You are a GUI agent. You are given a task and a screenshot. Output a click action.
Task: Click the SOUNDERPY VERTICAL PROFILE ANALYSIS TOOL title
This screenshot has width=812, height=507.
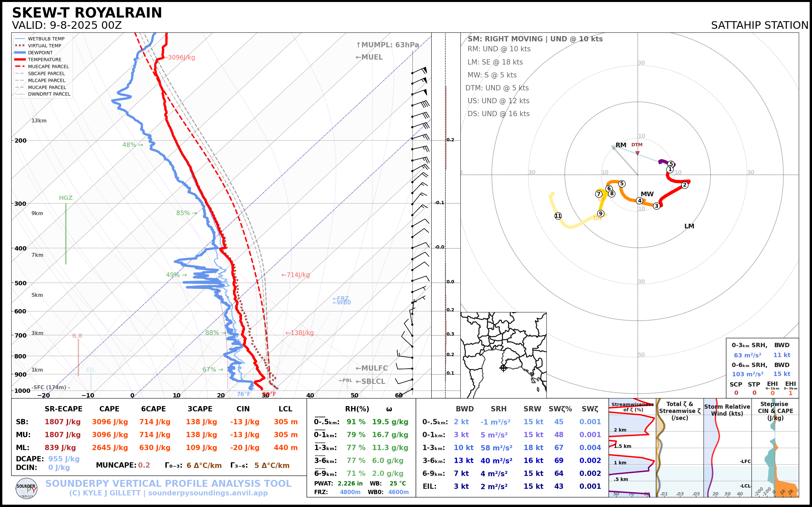tap(168, 483)
